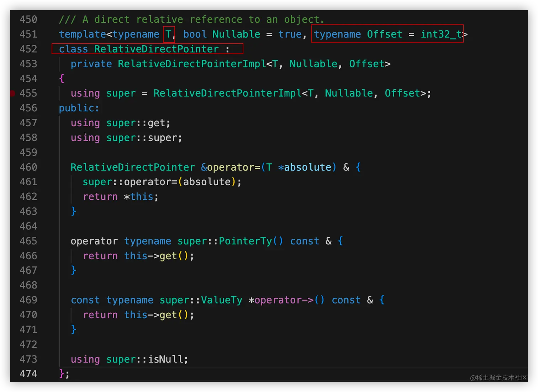The image size is (538, 392).
Task: Select the highlighted typename Offset = int32_t text
Action: click(x=386, y=34)
